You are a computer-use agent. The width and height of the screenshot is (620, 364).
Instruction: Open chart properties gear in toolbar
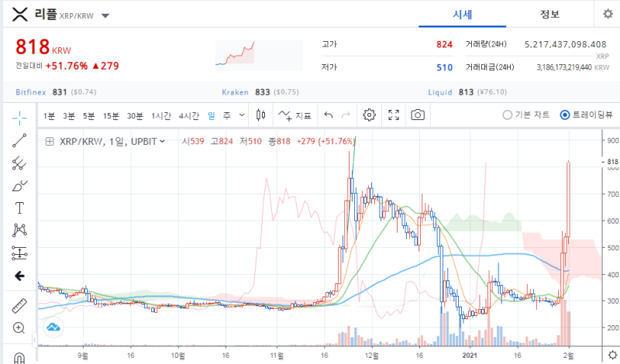(x=370, y=115)
